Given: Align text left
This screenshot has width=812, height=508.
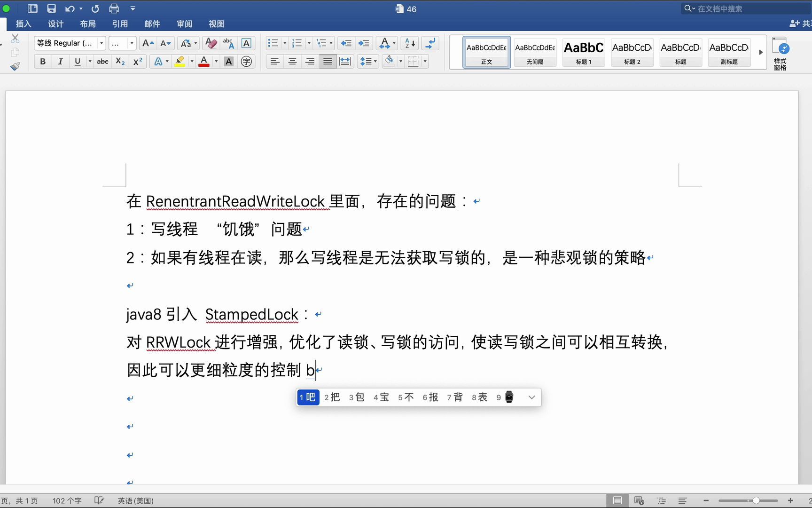Looking at the screenshot, I should pyautogui.click(x=275, y=62).
